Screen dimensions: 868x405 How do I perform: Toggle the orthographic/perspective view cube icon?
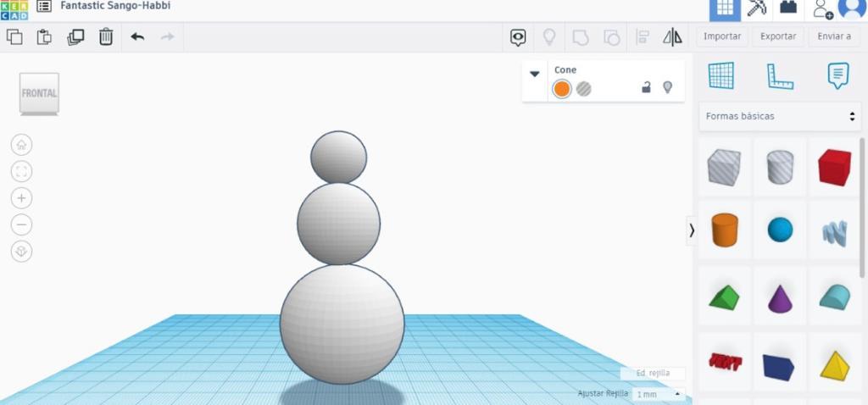point(21,251)
